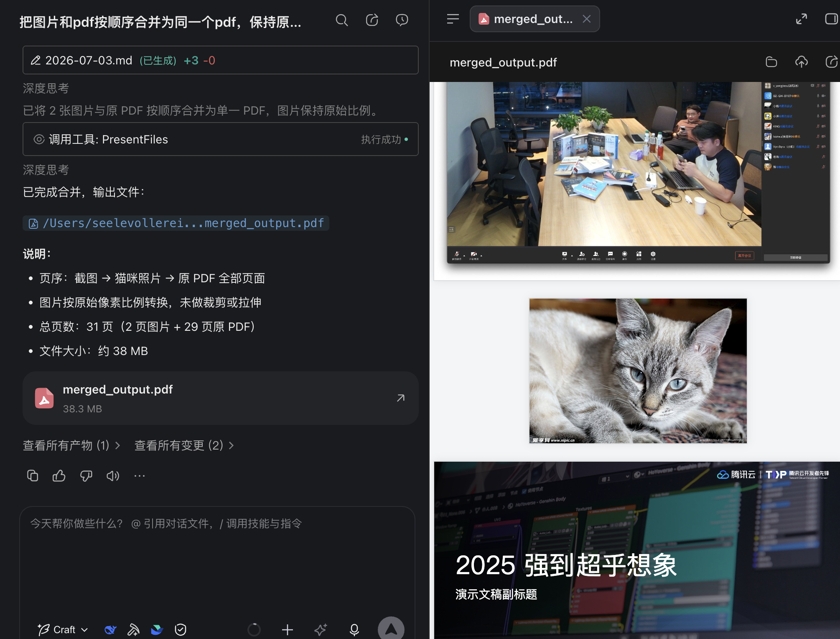The height and width of the screenshot is (639, 840).
Task: Give thumbs up to the response
Action: tap(59, 476)
